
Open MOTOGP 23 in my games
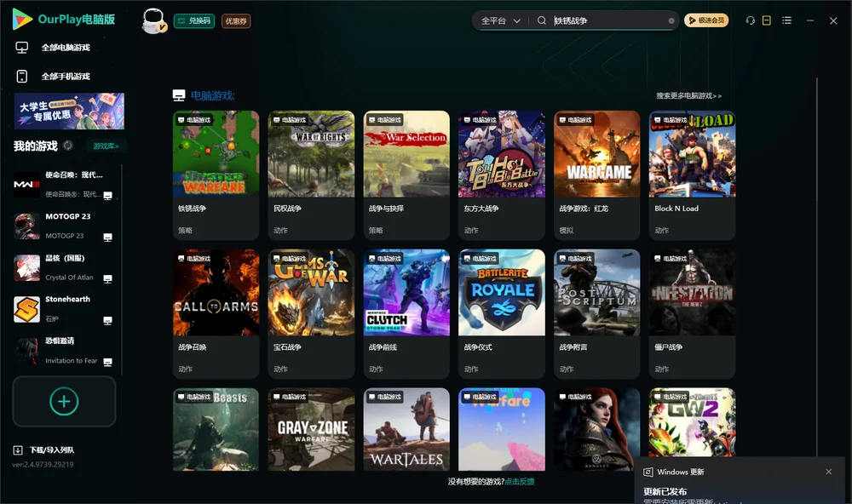click(x=66, y=226)
